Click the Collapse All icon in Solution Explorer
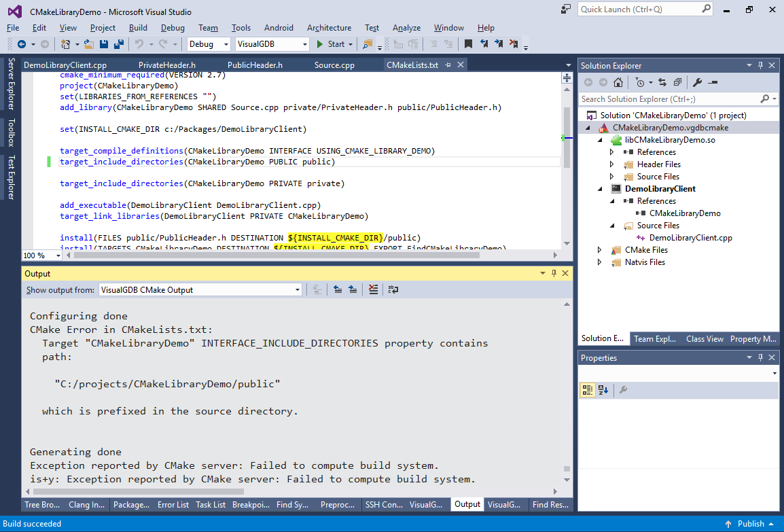Viewport: 784px width, 532px height. (x=677, y=82)
